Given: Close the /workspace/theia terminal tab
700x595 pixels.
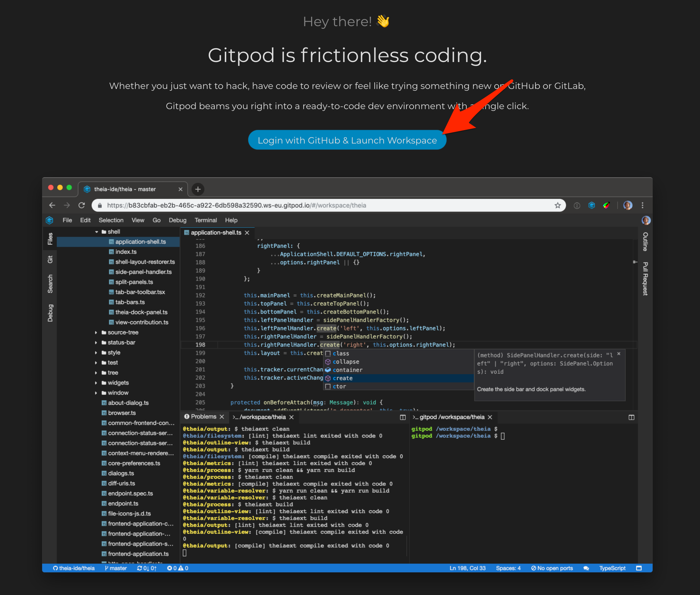Looking at the screenshot, I should (x=291, y=417).
